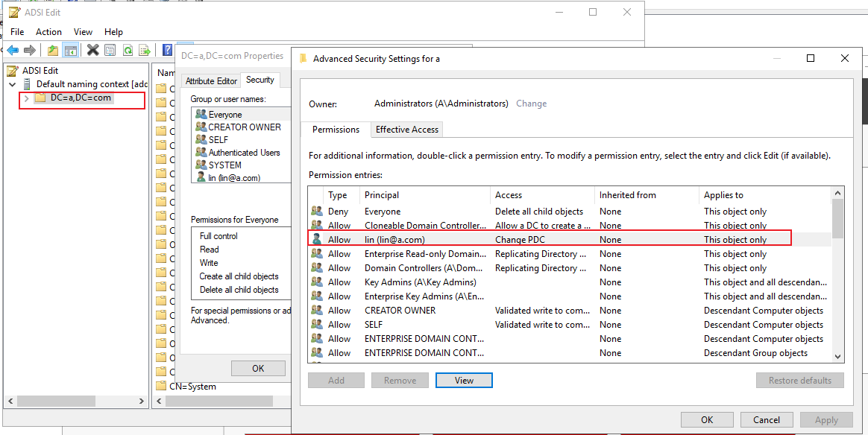Switch to the Effective Access tab

point(406,129)
